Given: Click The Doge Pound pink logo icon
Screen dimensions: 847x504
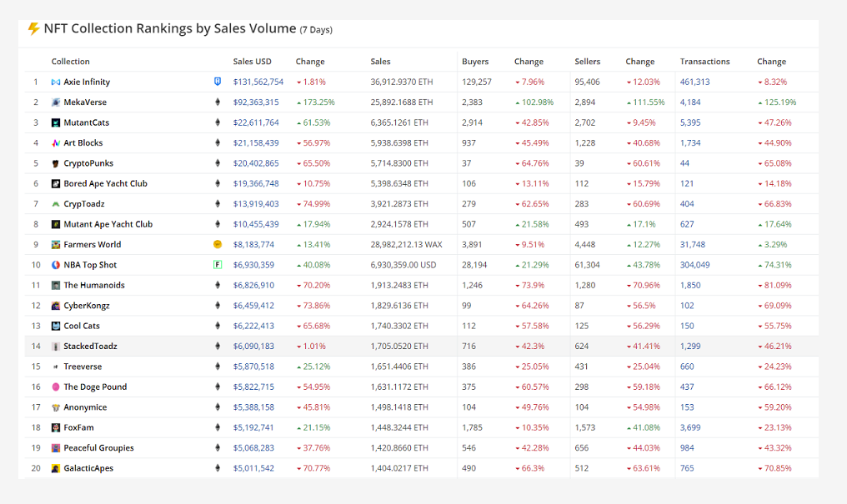Looking at the screenshot, I should coord(56,387).
